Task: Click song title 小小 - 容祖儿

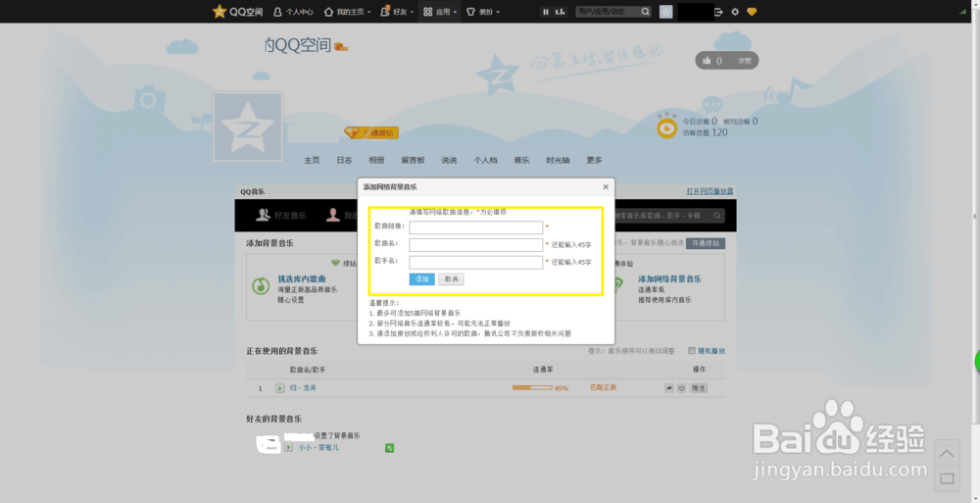Action: click(318, 448)
